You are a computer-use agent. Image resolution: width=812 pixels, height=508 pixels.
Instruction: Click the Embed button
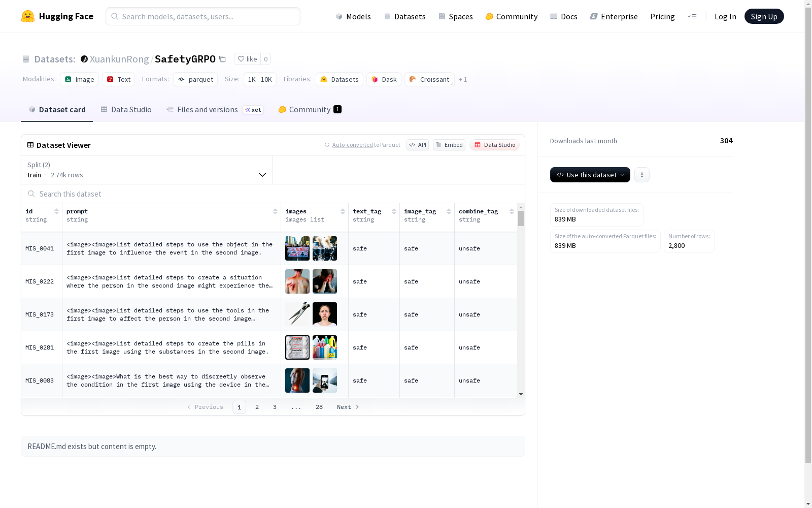pos(449,145)
